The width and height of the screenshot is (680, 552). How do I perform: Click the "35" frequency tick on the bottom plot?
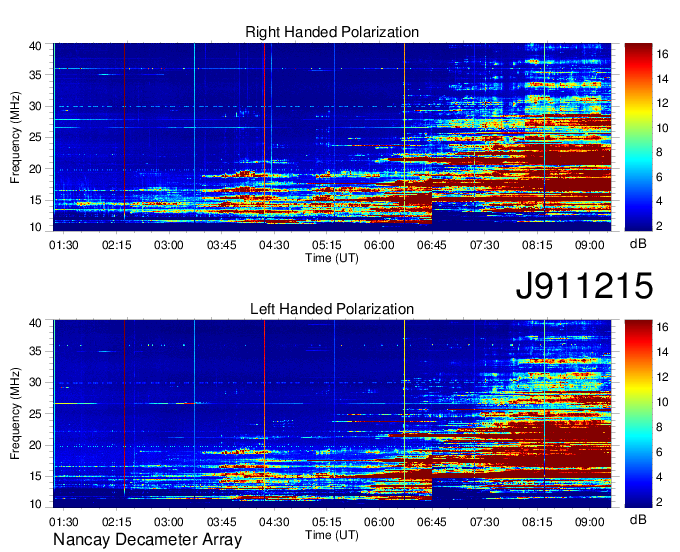pyautogui.click(x=36, y=351)
